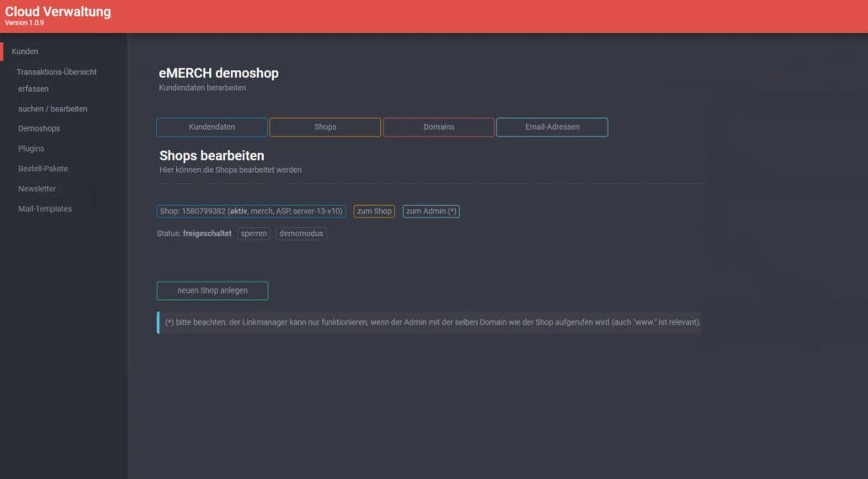Open zum Admin (*) button
The height and width of the screenshot is (479, 868).
[x=431, y=211]
